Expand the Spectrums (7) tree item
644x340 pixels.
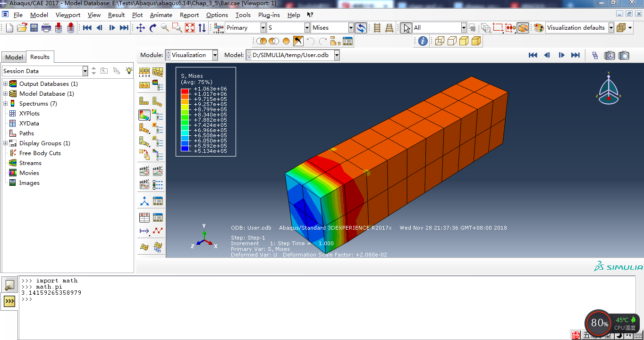point(5,103)
